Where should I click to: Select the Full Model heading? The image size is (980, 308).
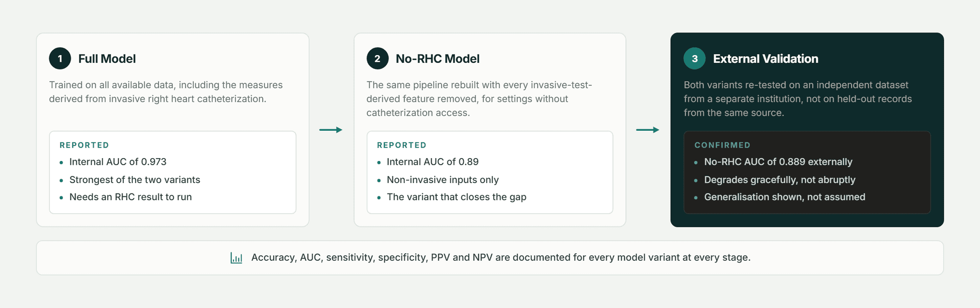107,59
